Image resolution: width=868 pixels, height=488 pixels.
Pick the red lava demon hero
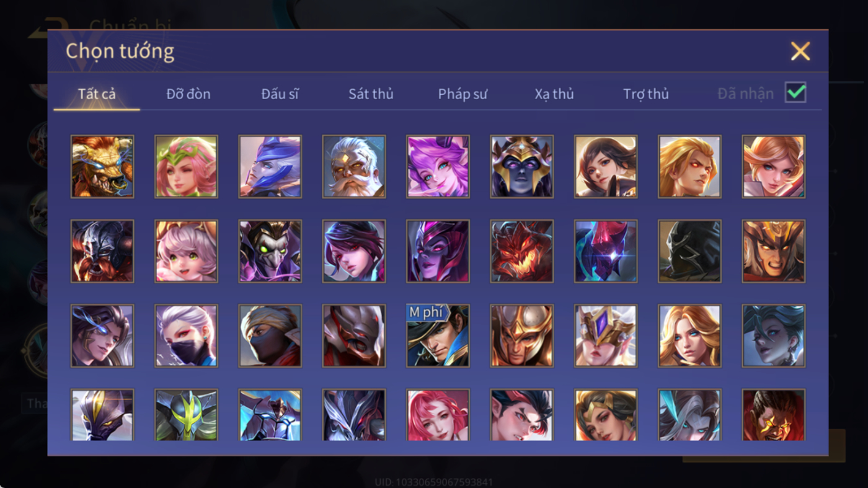pos(521,251)
